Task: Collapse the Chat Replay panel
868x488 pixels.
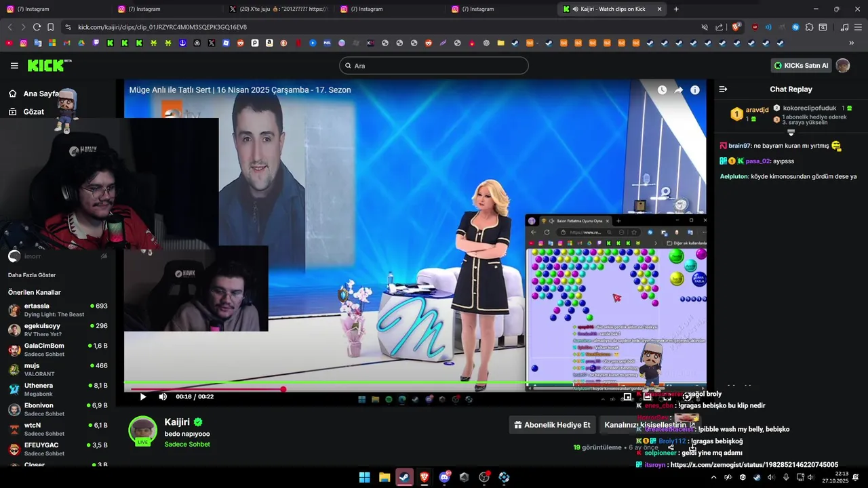Action: 723,89
